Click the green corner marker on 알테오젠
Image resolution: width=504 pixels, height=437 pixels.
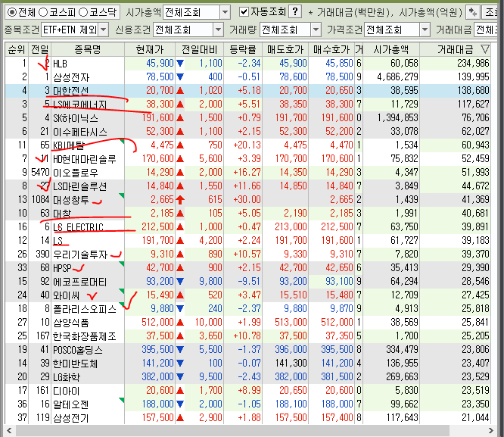click(122, 400)
